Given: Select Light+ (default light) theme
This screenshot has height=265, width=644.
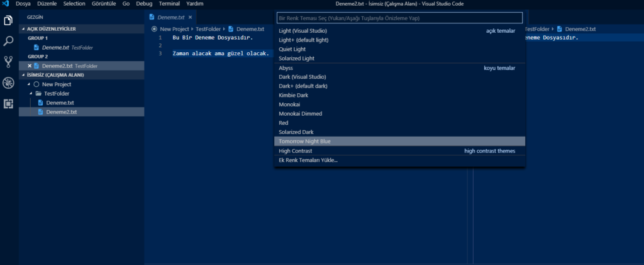Looking at the screenshot, I should click(x=399, y=40).
